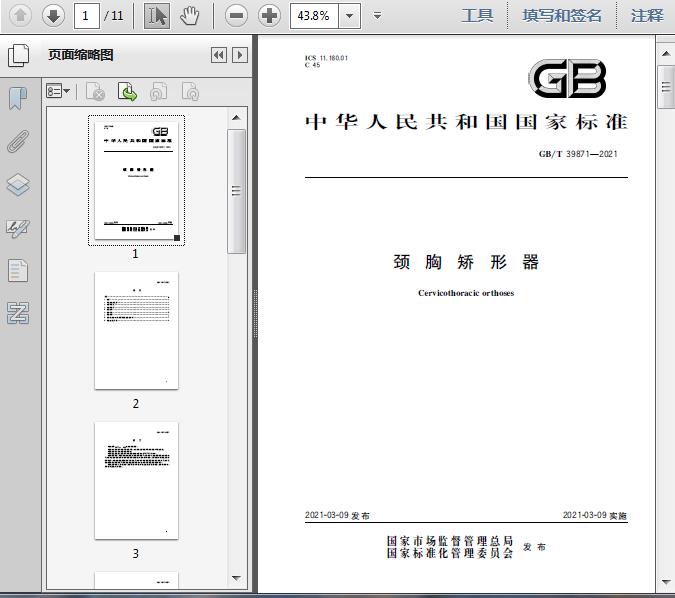Open the attachments paperclip icon
675x598 pixels.
click(x=18, y=142)
